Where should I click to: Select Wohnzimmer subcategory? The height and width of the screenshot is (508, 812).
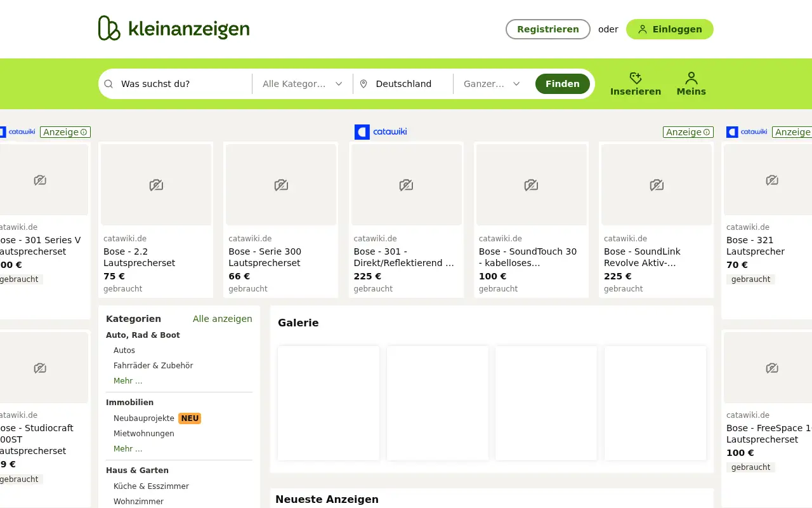(x=138, y=502)
